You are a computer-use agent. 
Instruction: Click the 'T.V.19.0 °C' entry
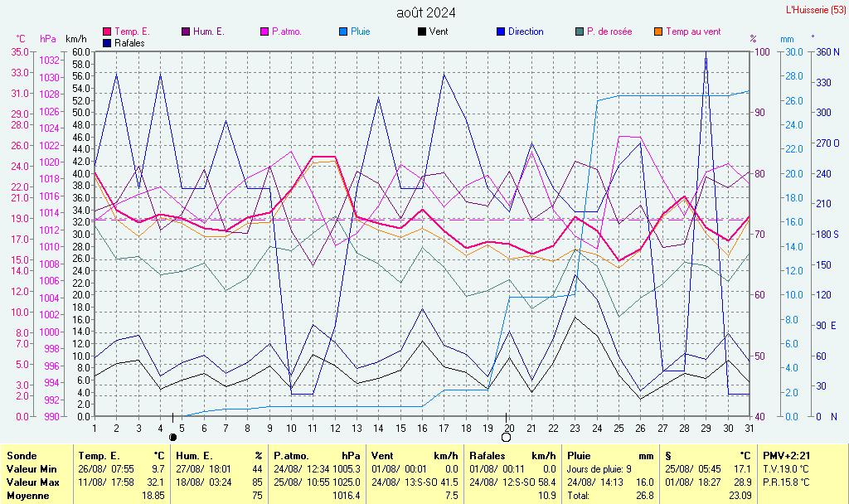point(786,469)
